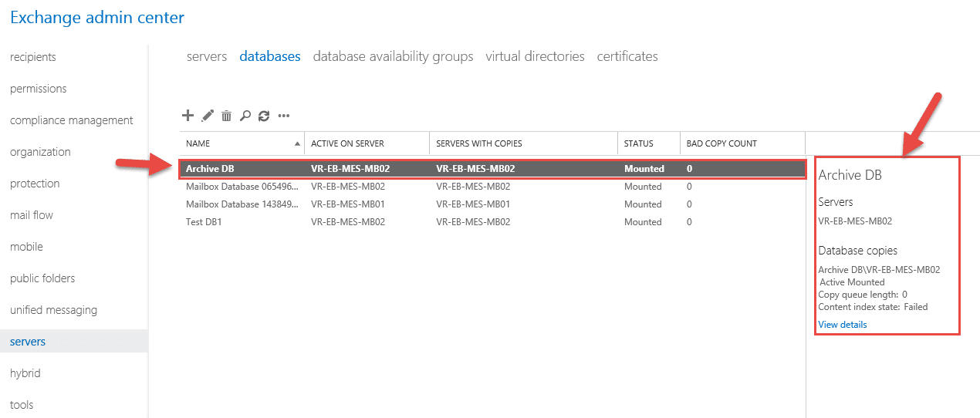Open the organization section
Image resolution: width=980 pixels, height=418 pixels.
pyautogui.click(x=41, y=152)
